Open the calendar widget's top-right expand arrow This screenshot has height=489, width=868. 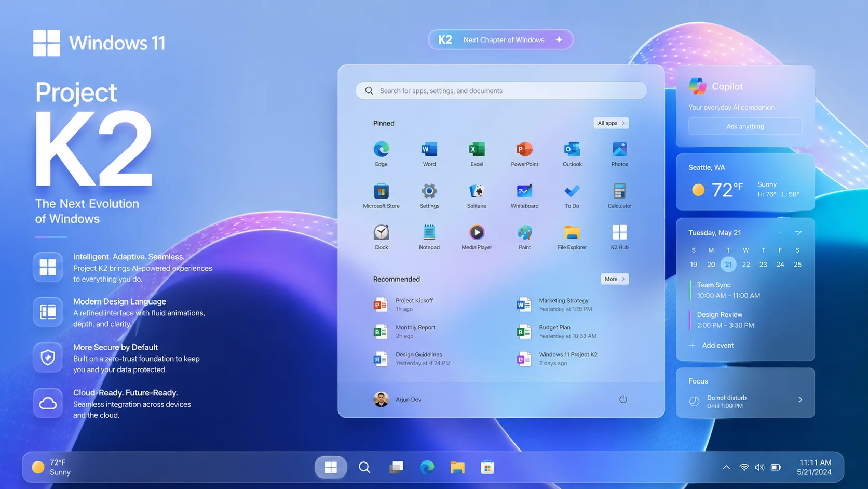(798, 233)
